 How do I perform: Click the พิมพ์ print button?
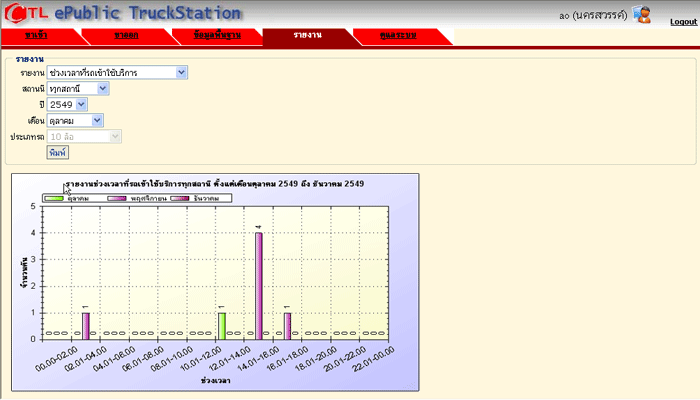tap(58, 153)
